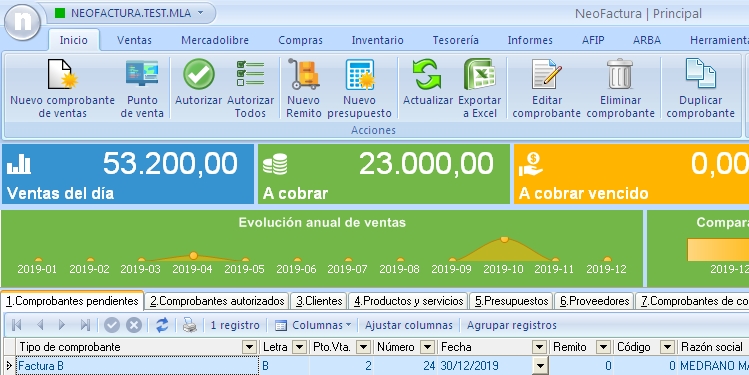Select the 1.Comprobantes pendientes tab
The height and width of the screenshot is (375, 749).
72,301
